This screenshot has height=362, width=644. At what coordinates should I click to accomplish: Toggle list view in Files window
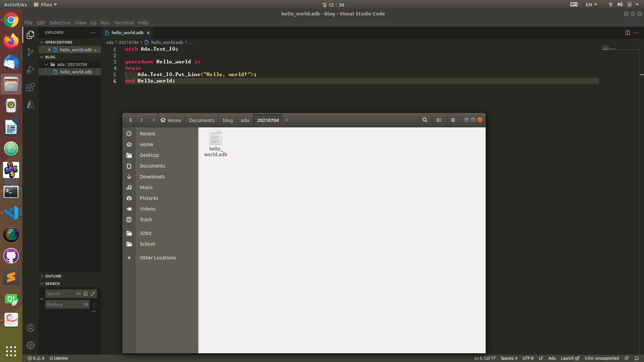(x=439, y=120)
